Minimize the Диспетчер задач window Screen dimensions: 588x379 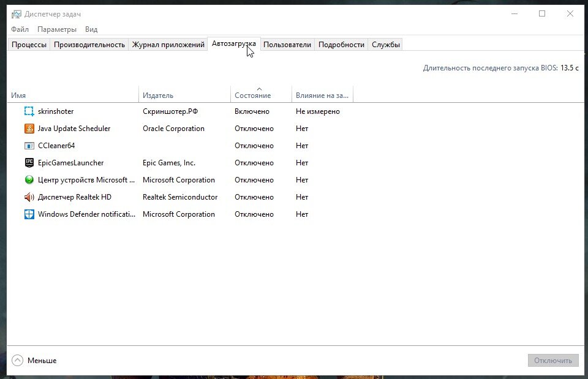[x=514, y=14]
